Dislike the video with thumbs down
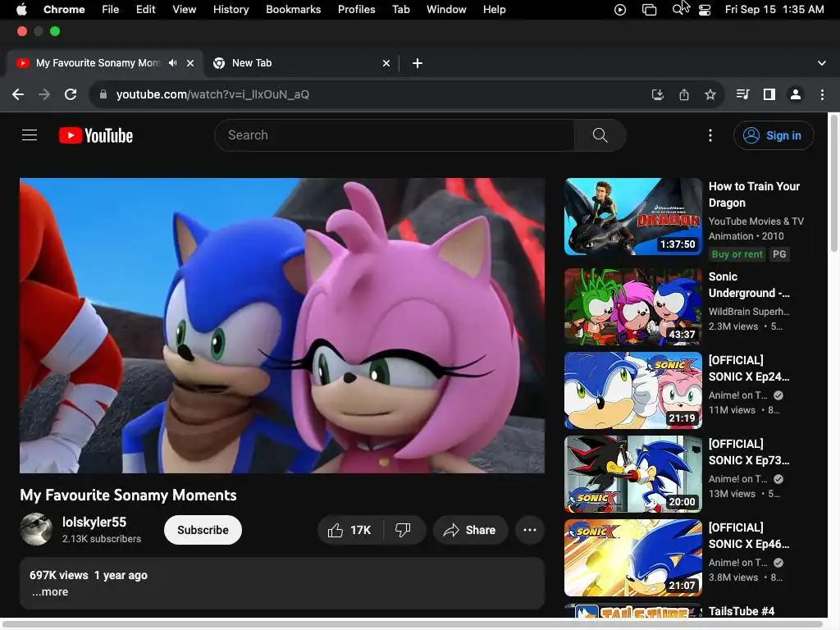Viewport: 840px width, 630px height. coord(404,530)
